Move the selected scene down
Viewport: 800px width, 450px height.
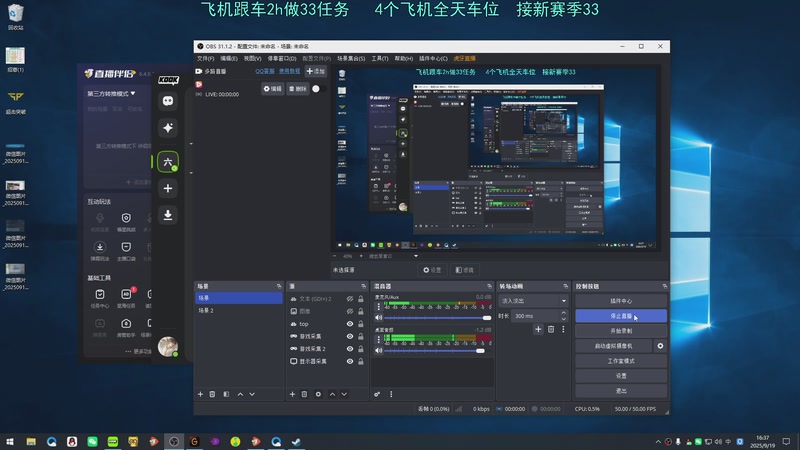[252, 394]
